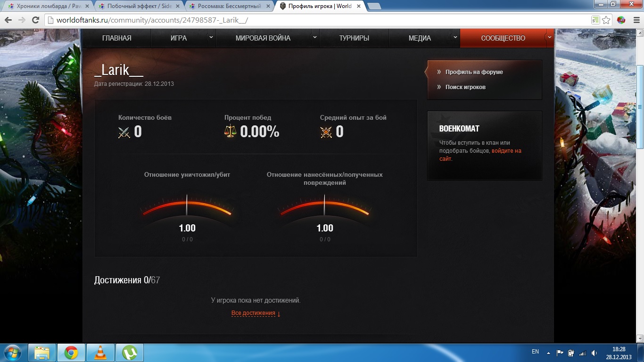Click the Action Center flag icon

click(560, 353)
